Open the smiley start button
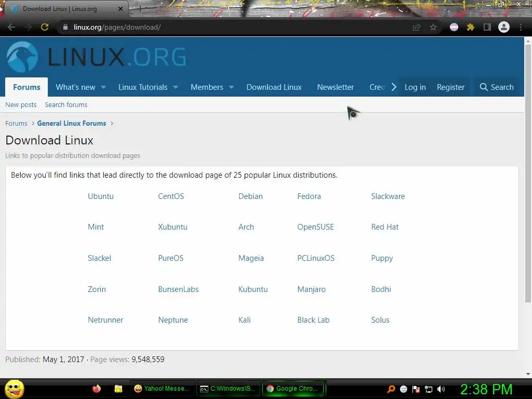The image size is (532, 399). (14, 389)
